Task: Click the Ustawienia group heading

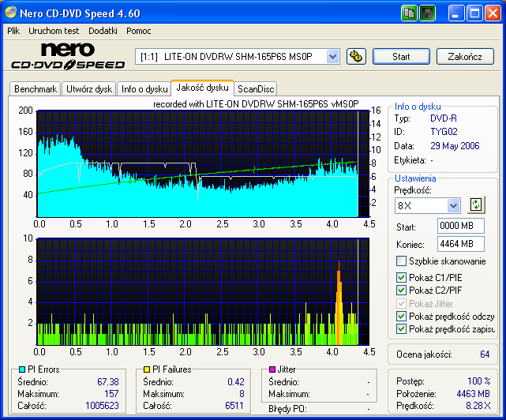Action: coord(415,178)
